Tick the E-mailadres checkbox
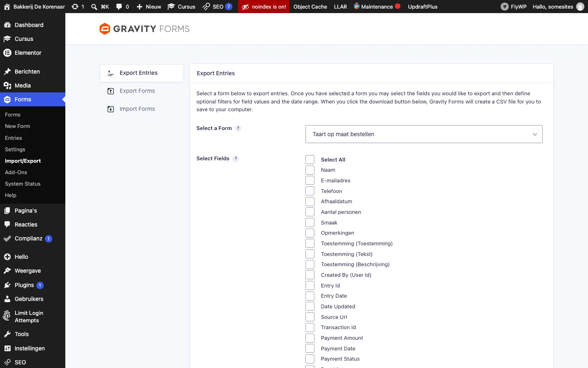Viewport: 588px width, 368px height. (x=310, y=180)
